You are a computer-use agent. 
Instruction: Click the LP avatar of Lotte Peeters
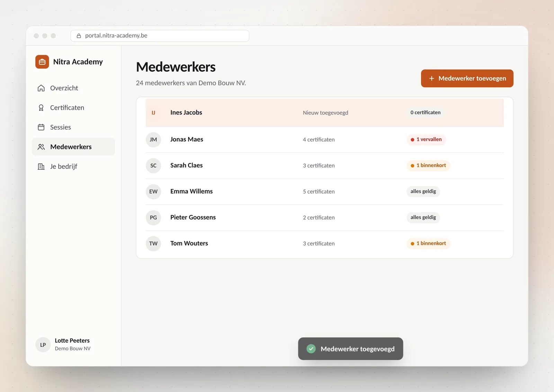43,345
